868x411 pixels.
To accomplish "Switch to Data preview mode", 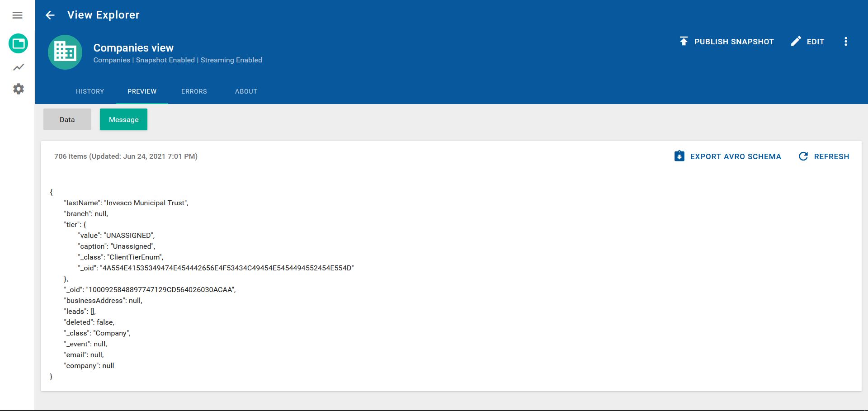I will (67, 119).
